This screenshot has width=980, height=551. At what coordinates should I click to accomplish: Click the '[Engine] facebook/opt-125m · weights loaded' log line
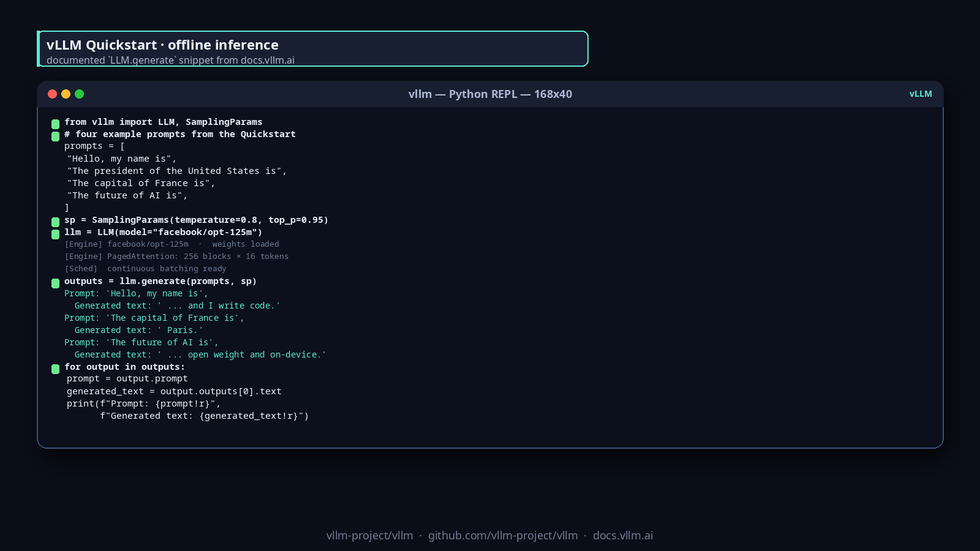(x=172, y=244)
